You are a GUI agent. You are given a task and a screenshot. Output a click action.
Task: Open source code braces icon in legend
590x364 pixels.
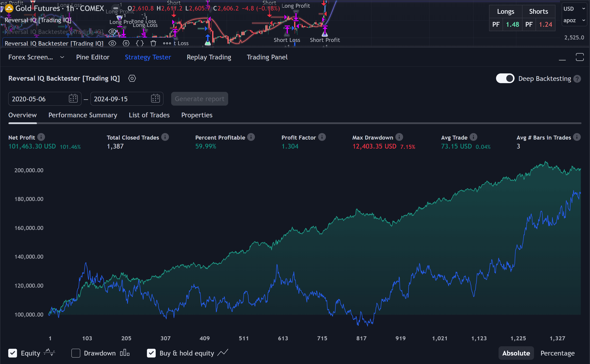[x=140, y=43]
